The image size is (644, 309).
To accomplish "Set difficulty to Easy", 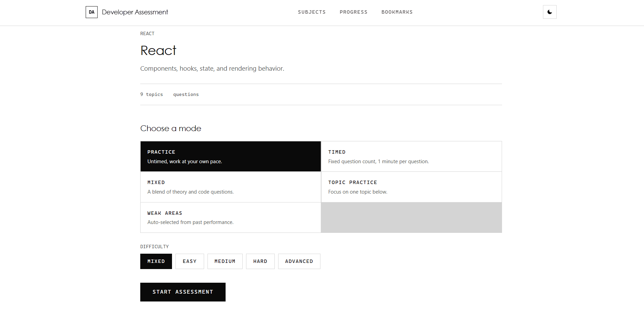I will coord(190,261).
